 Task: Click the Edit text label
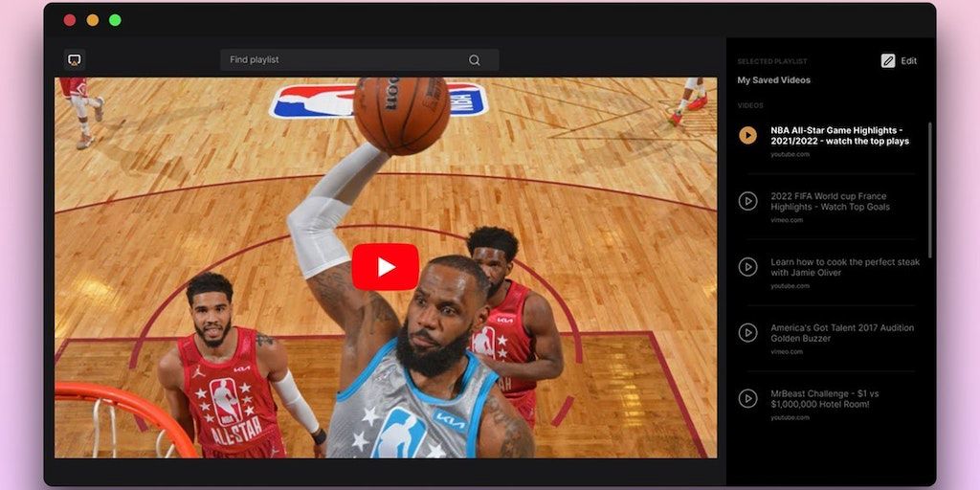909,60
